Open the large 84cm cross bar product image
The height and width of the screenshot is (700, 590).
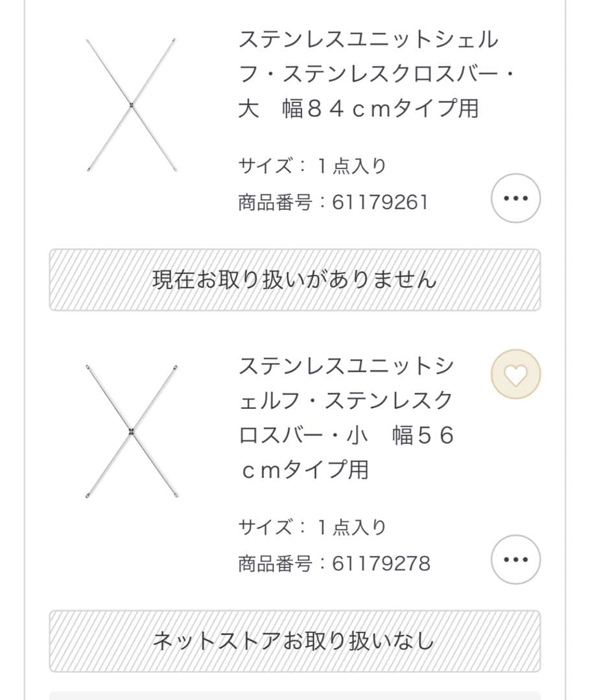(x=132, y=105)
